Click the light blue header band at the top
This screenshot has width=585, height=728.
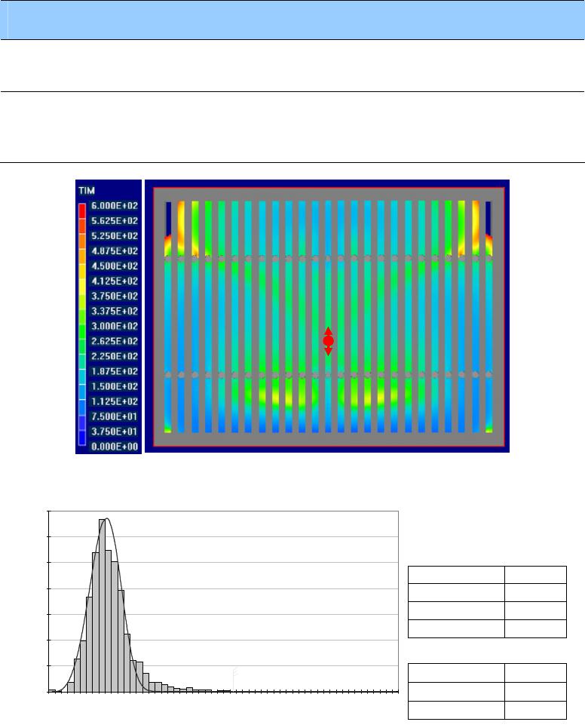click(292, 20)
